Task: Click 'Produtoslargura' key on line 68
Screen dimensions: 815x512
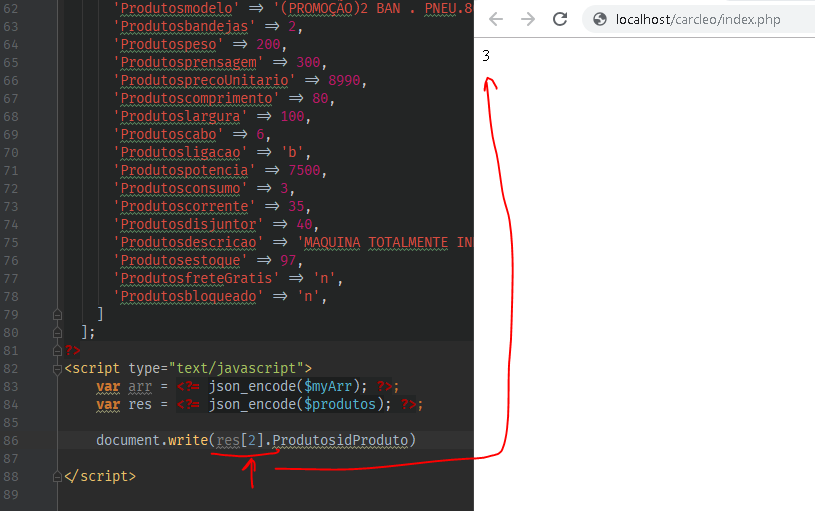Action: 180,116
